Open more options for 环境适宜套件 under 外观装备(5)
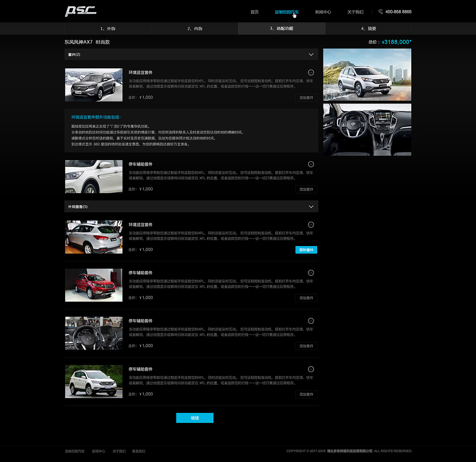Viewport: 476px width, 462px height. click(311, 225)
